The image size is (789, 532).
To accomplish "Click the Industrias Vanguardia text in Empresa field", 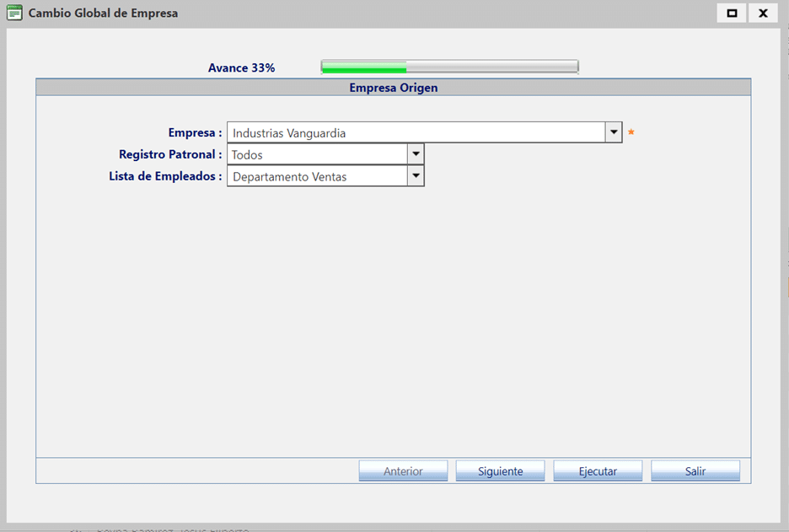I will click(x=289, y=133).
